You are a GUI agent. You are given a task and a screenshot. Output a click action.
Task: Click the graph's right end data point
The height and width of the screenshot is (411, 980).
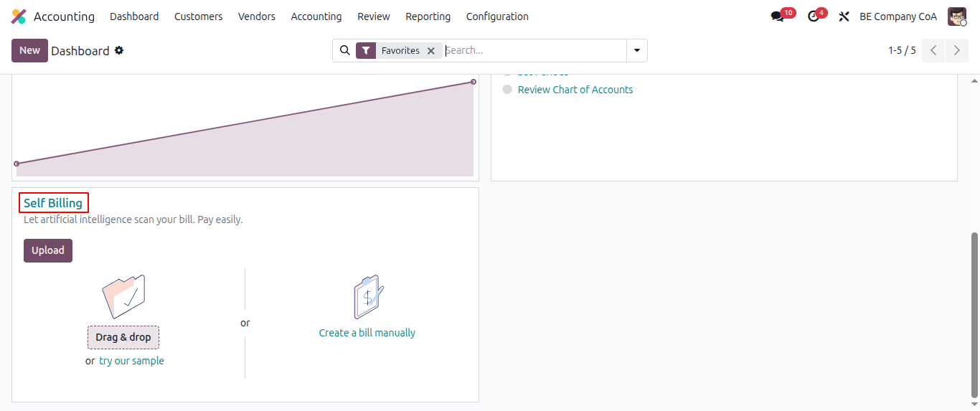tap(473, 82)
